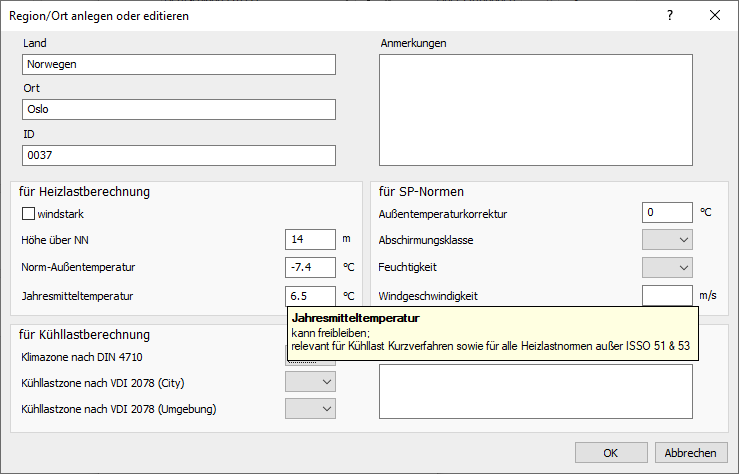
Task: Open Kühllastzone nach VDI 2078 (Umgebung) dropdown
Action: (x=310, y=409)
